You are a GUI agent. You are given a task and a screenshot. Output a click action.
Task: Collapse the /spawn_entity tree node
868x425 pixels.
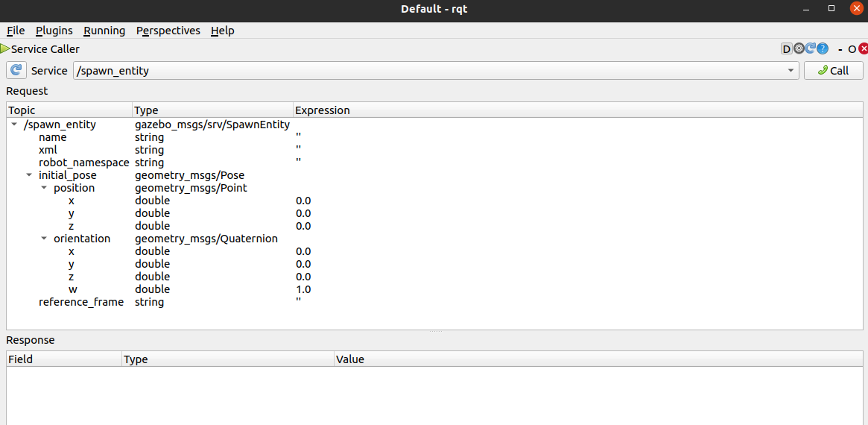[x=14, y=125]
